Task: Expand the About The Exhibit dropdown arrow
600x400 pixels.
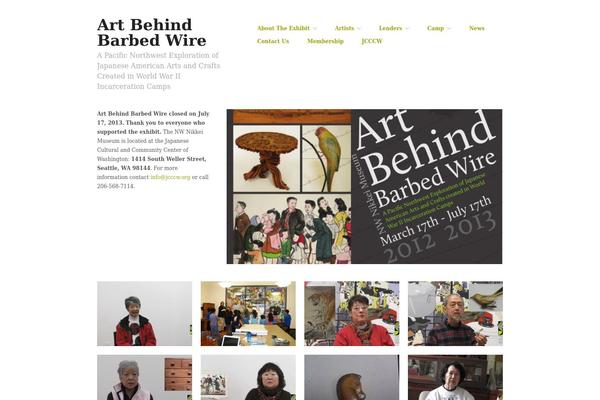Action: click(315, 29)
